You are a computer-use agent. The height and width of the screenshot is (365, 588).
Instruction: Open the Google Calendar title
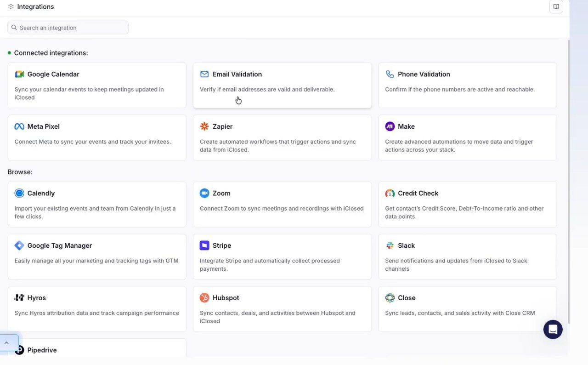click(53, 74)
